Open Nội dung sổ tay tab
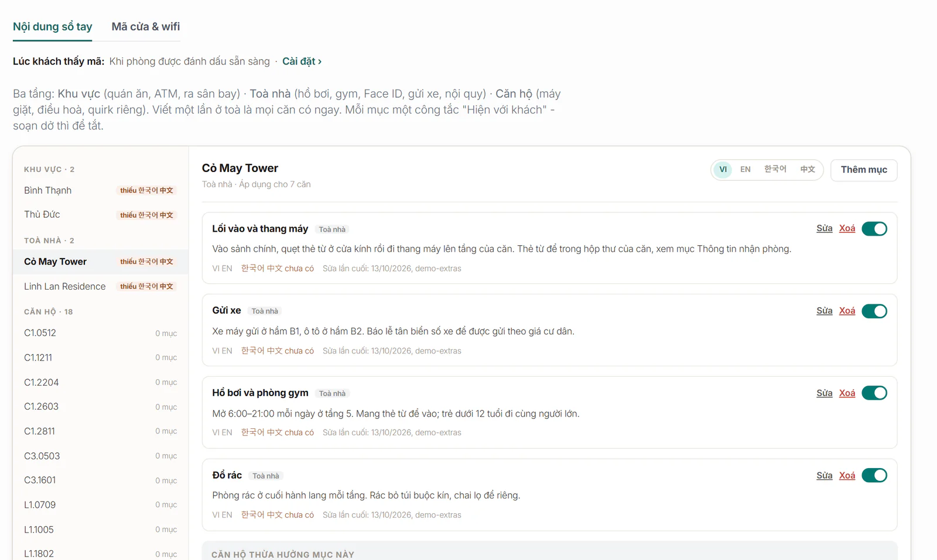The image size is (937, 560). (x=53, y=27)
